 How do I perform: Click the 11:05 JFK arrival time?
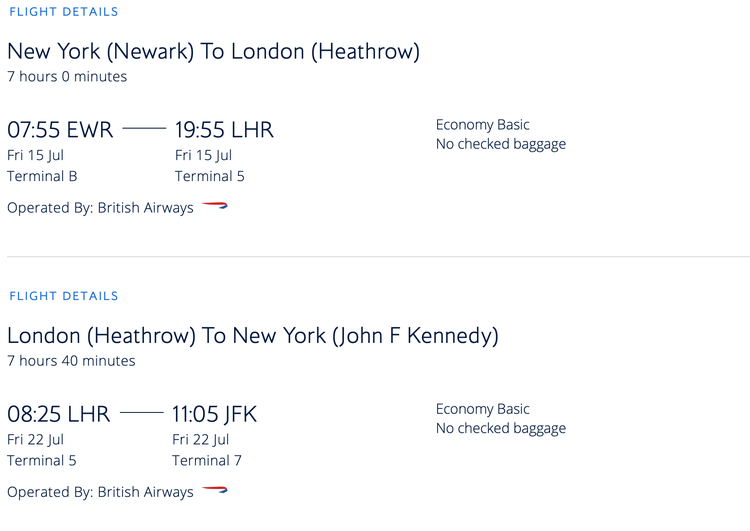pos(214,414)
